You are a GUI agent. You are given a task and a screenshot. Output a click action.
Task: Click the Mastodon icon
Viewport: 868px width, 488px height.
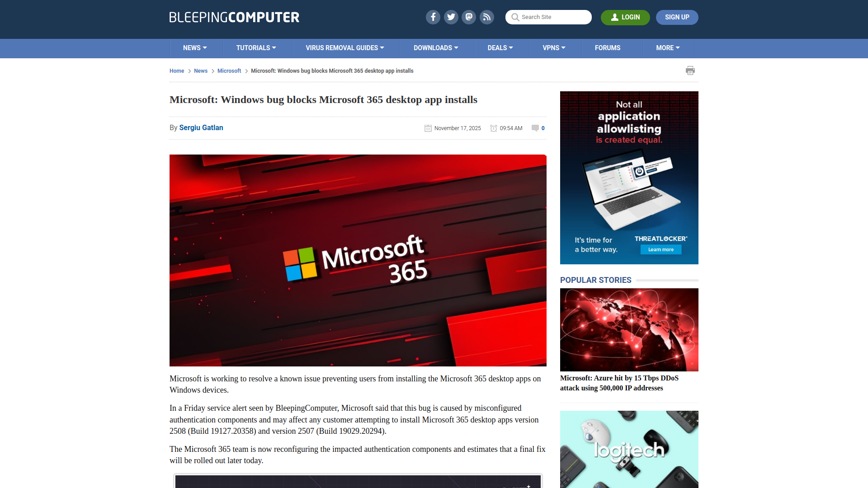tap(469, 17)
